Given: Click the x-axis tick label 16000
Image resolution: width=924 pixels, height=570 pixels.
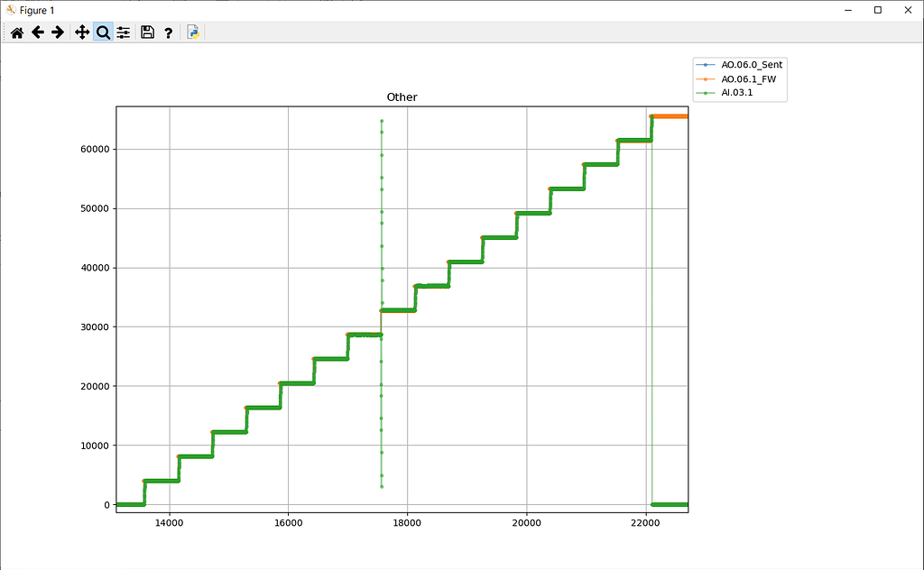Looking at the screenshot, I should pyautogui.click(x=288, y=523).
